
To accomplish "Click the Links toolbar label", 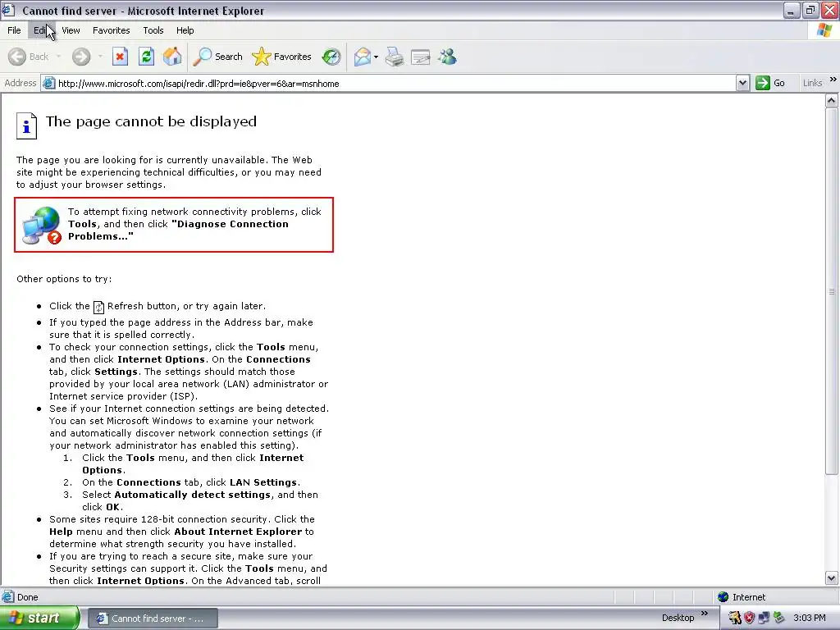I will [x=812, y=83].
